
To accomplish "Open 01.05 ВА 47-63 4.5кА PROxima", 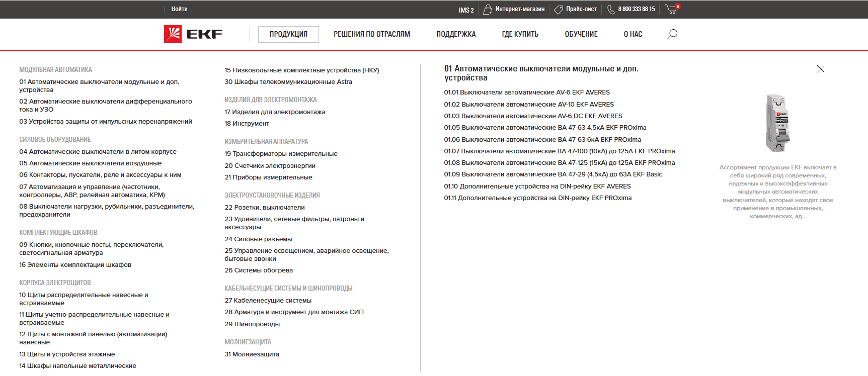I will pyautogui.click(x=545, y=128).
